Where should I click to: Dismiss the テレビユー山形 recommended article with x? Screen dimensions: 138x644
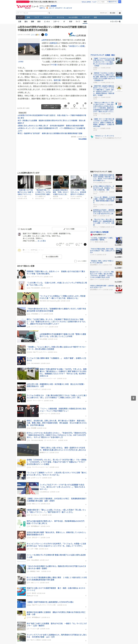(x=33, y=198)
